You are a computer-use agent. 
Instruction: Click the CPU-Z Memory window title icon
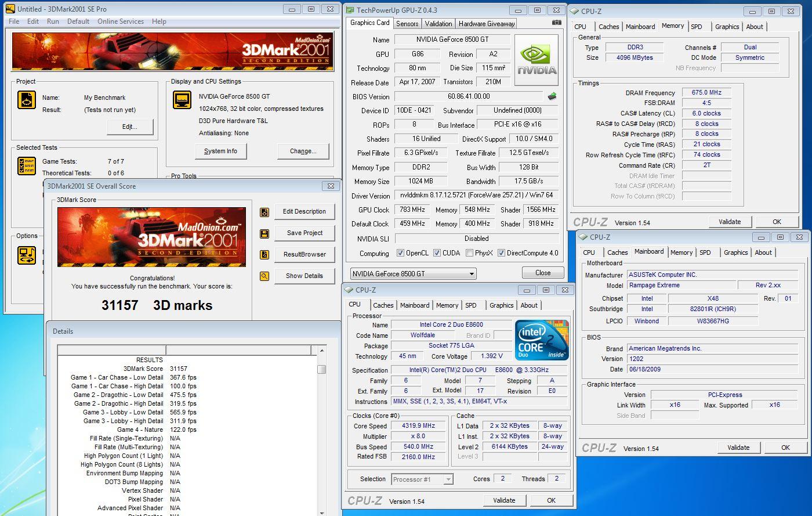[x=574, y=11]
